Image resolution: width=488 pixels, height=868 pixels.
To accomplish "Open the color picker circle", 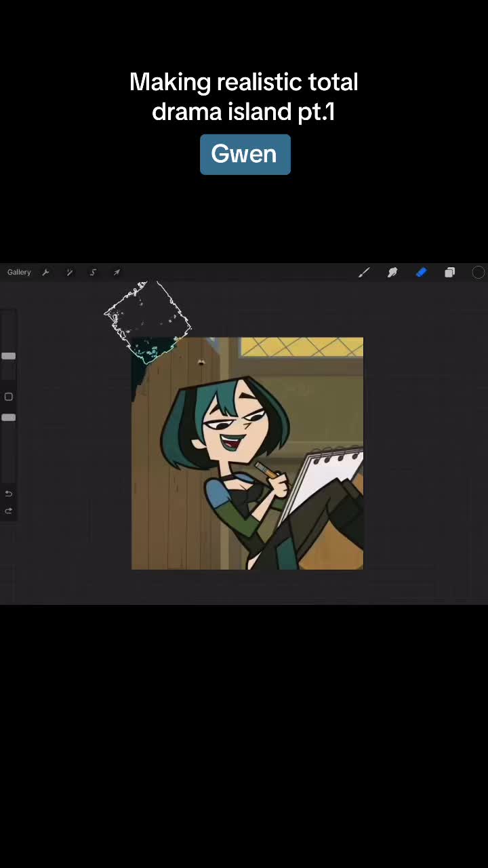I will 479,273.
